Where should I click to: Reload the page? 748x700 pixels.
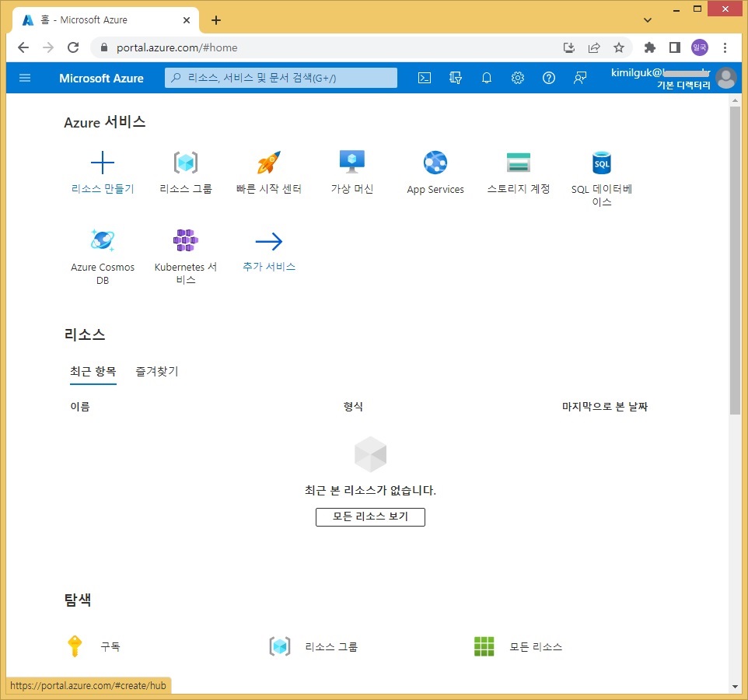[73, 47]
